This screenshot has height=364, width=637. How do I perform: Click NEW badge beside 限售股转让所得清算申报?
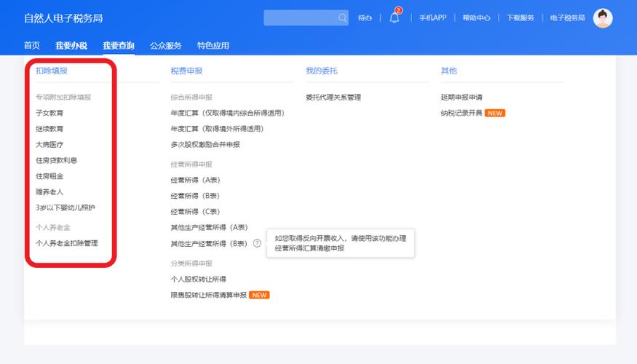point(259,295)
